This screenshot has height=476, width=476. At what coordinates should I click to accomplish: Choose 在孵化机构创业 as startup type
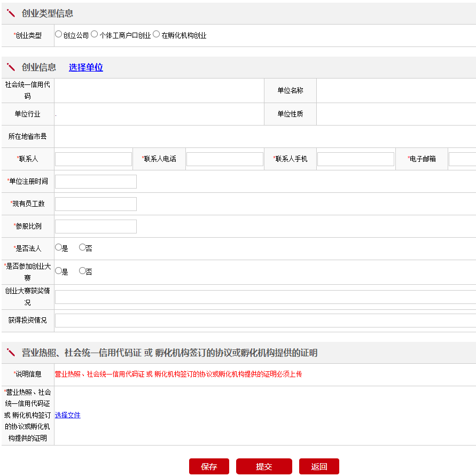pos(156,34)
